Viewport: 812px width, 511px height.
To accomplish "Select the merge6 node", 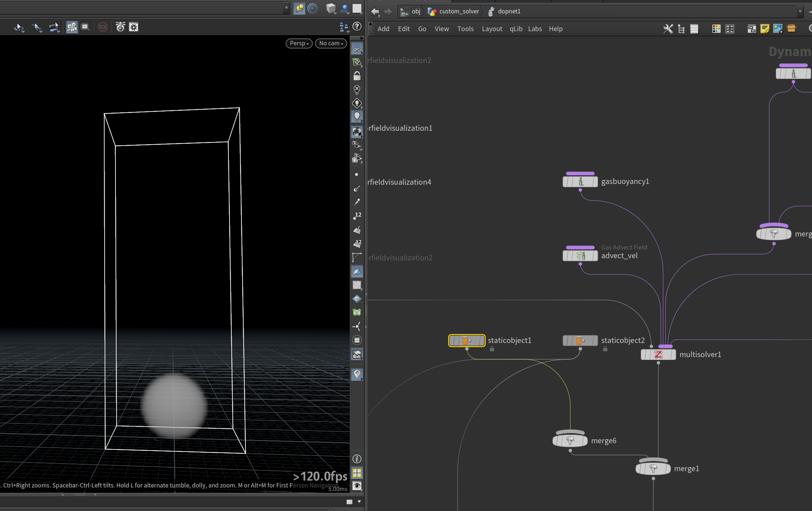I will pos(570,440).
